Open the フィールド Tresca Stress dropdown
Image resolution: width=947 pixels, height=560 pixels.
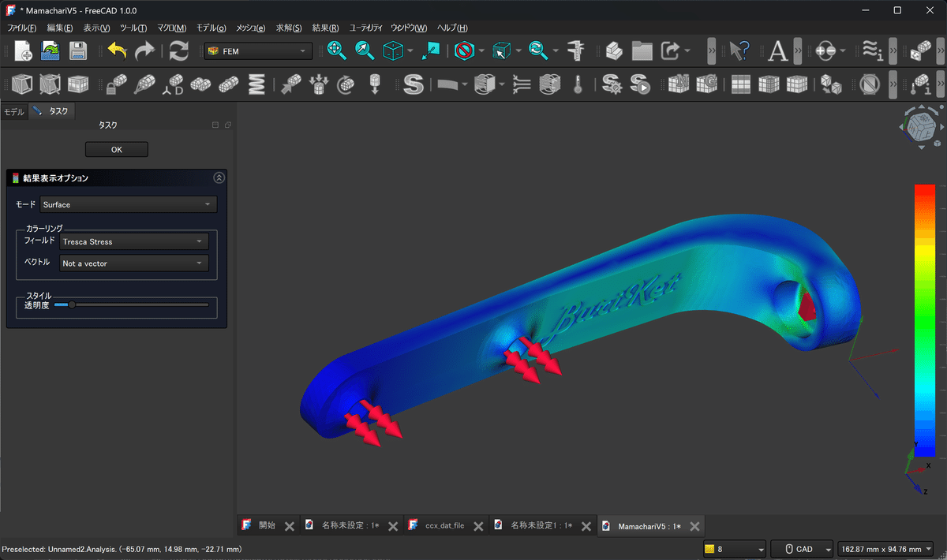pos(134,241)
